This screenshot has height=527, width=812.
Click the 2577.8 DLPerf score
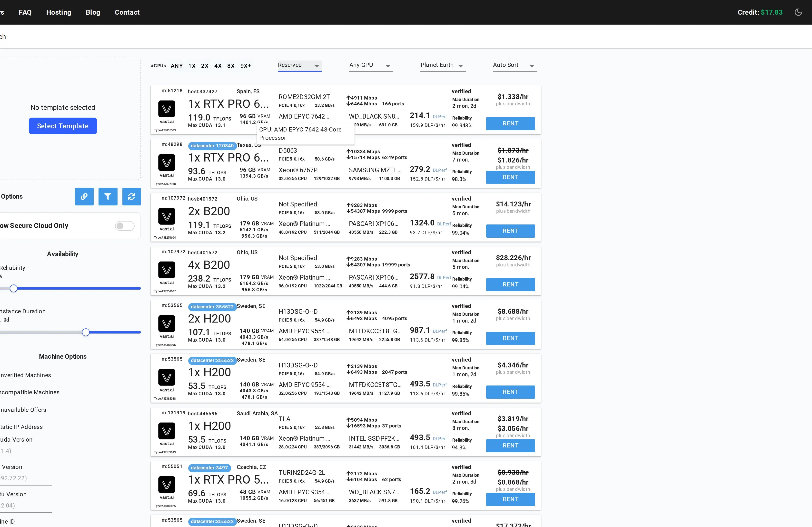pos(422,276)
